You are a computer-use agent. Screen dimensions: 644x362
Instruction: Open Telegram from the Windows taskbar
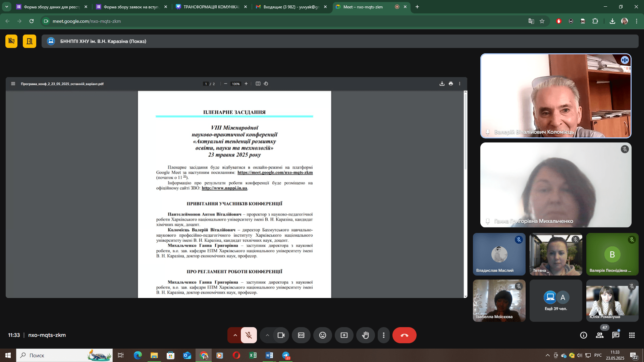click(286, 355)
